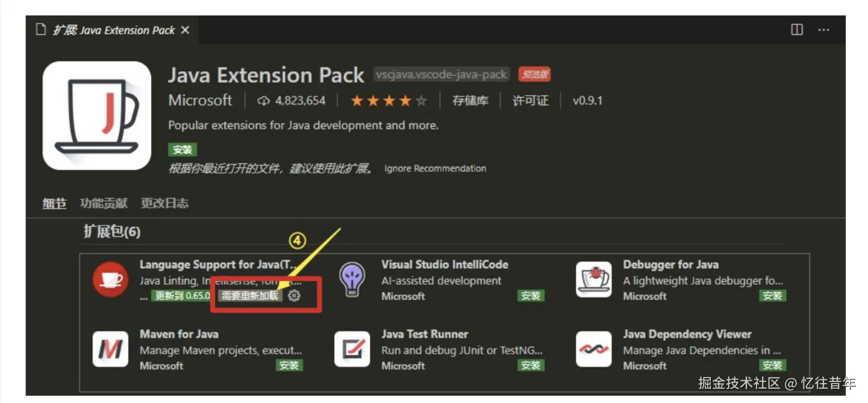Click the Debugger for Java bug icon

[x=594, y=280]
